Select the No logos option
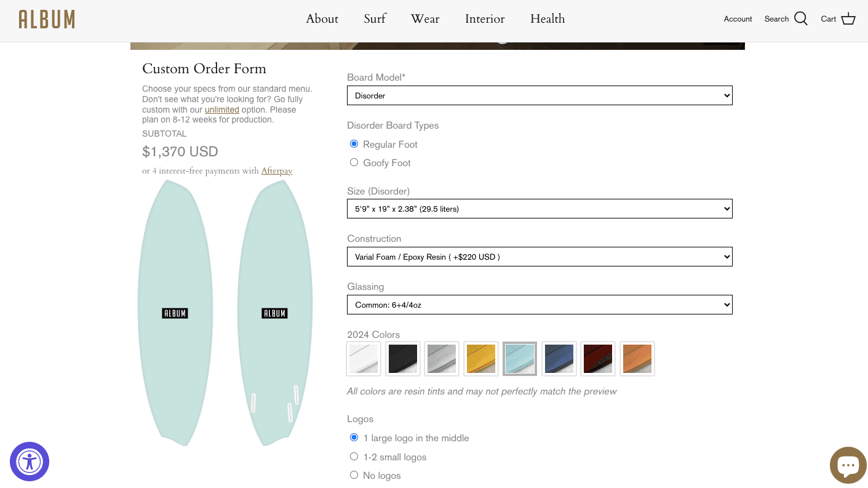The height and width of the screenshot is (488, 868). tap(354, 475)
